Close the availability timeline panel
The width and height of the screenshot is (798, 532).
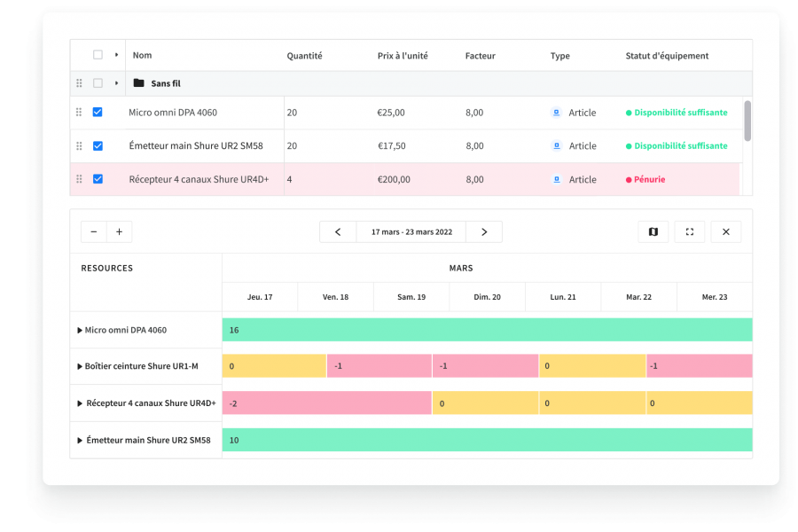click(725, 232)
